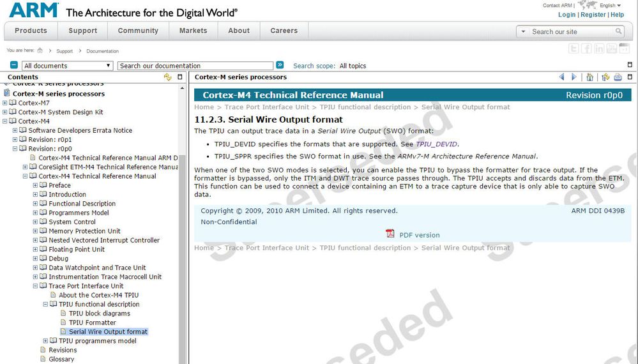Click the PDF version icon
Image resolution: width=638 pixels, height=364 pixels.
pyautogui.click(x=390, y=234)
